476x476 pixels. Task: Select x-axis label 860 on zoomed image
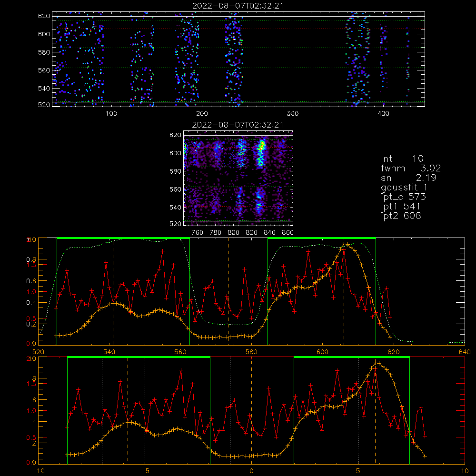(288, 233)
